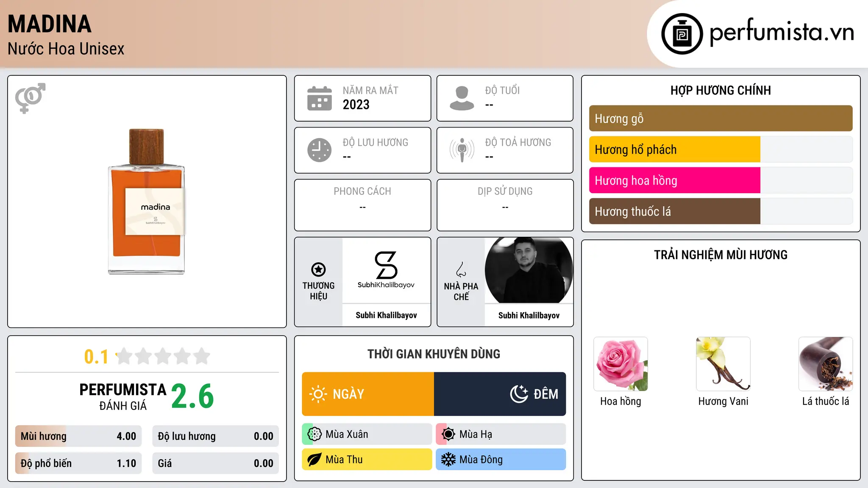Click the Nước Hoa Unisex subtitle
Image resolution: width=868 pixels, height=488 pixels.
tap(66, 49)
